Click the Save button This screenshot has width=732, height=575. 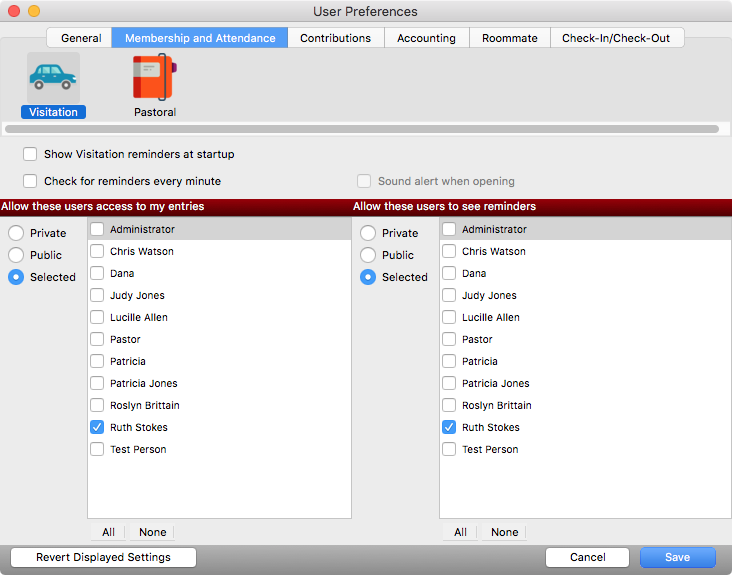pyautogui.click(x=677, y=557)
